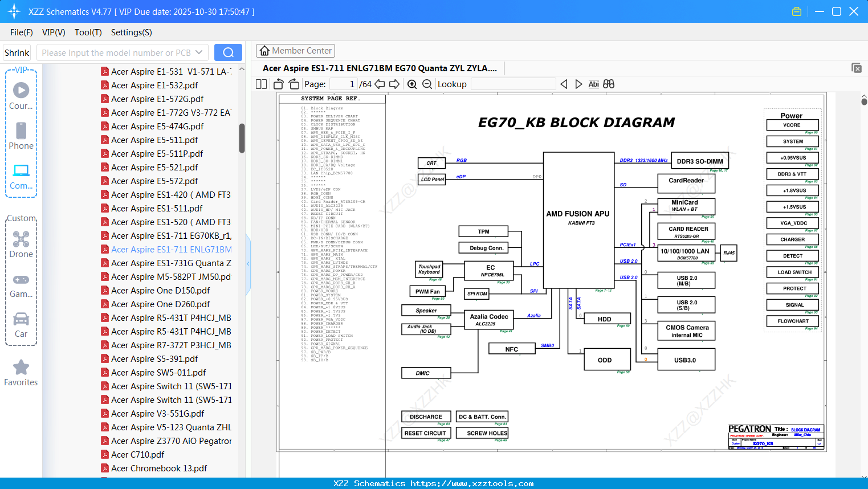Viewport: 868px width, 489px height.
Task: Click the binoculars search icon
Action: pyautogui.click(x=609, y=84)
